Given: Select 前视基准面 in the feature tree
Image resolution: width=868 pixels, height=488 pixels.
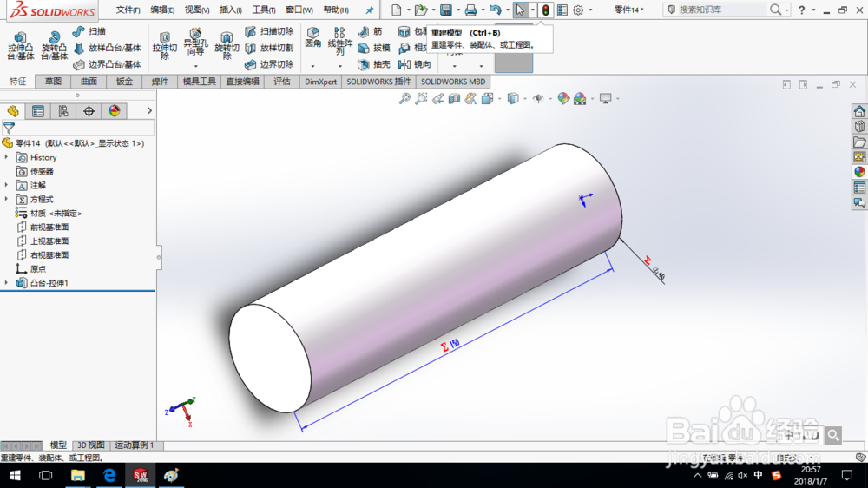Looking at the screenshot, I should [49, 228].
